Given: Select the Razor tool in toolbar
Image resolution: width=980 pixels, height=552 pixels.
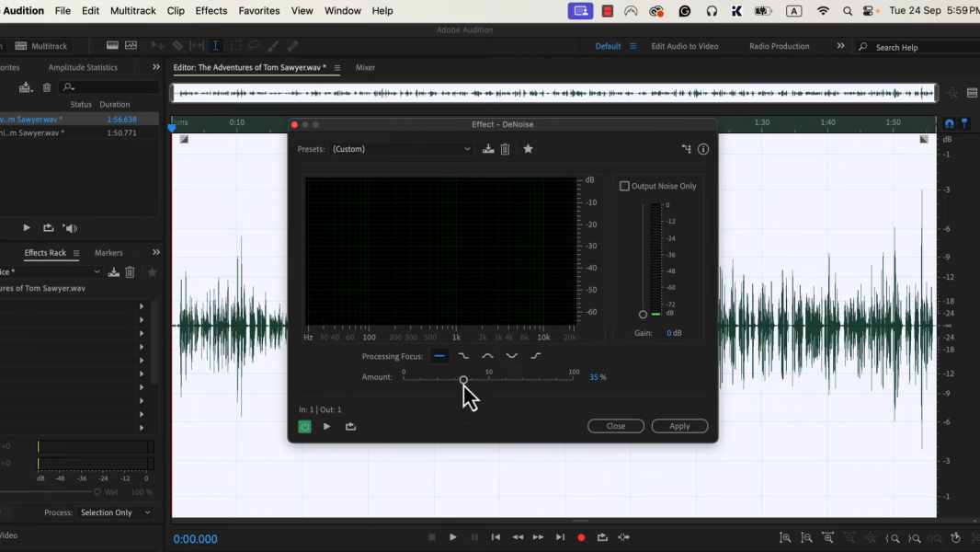Looking at the screenshot, I should click(178, 46).
